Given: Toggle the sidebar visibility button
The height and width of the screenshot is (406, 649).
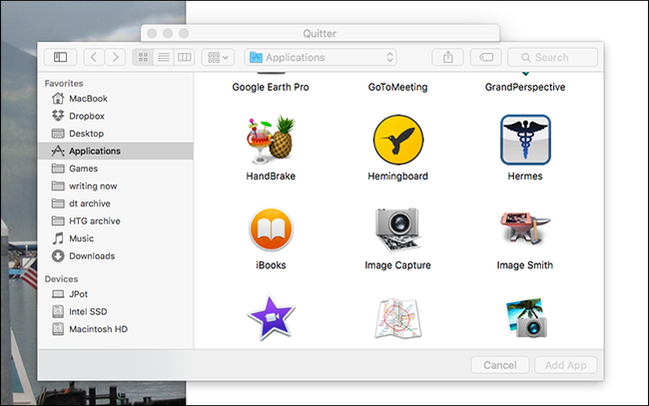Looking at the screenshot, I should 60,57.
